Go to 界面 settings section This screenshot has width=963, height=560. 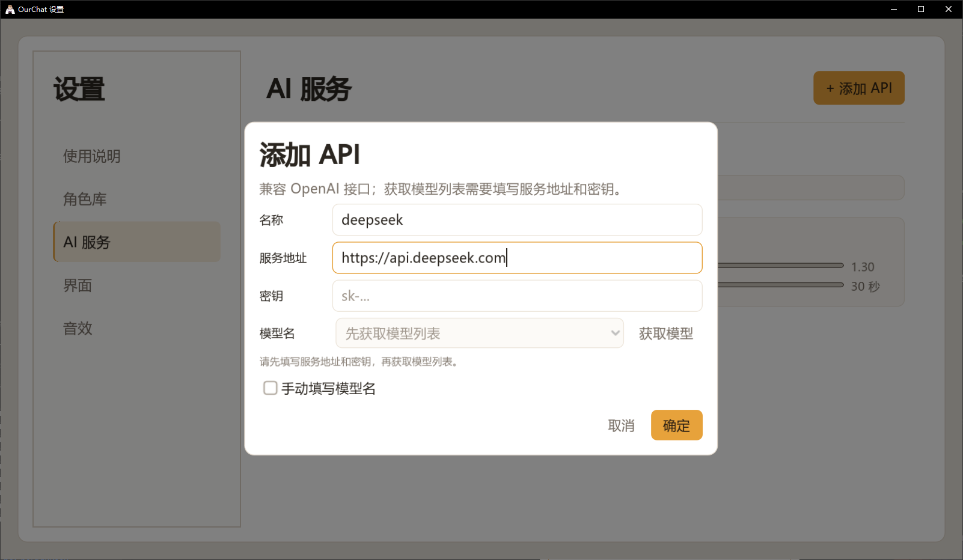click(137, 285)
